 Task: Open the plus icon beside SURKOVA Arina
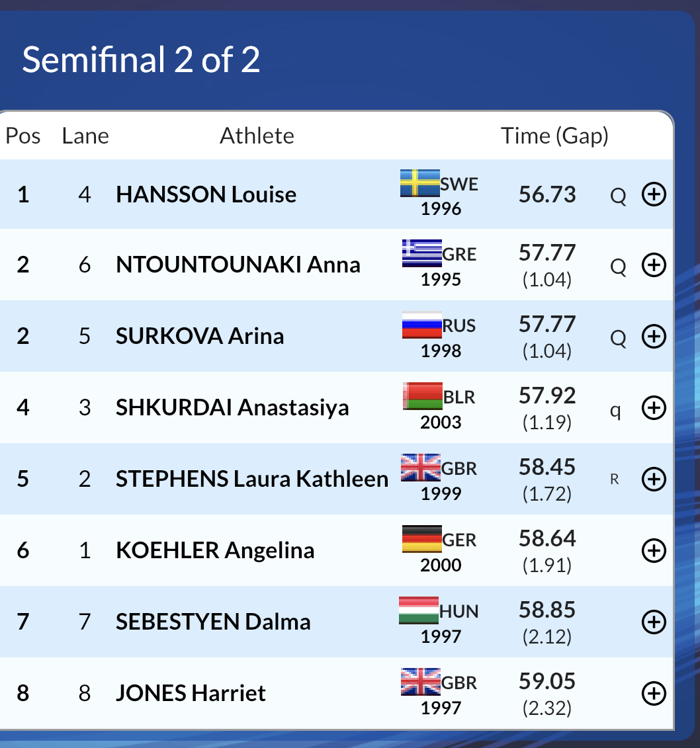tap(654, 337)
